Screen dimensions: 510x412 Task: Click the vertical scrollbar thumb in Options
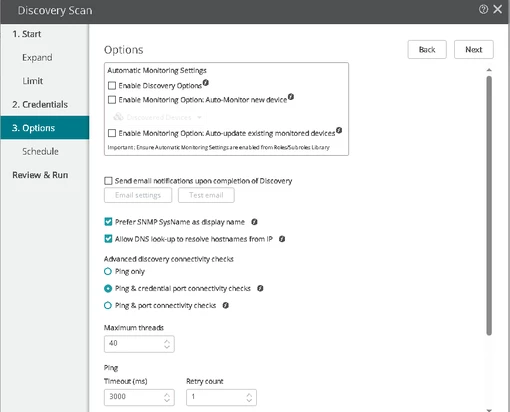[489, 205]
